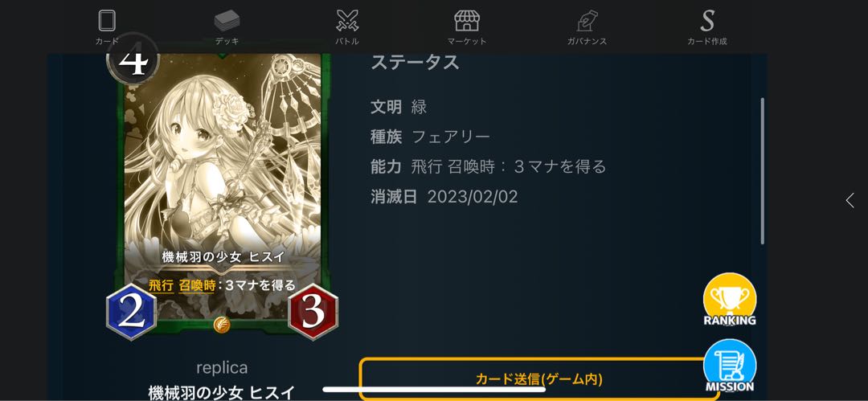Click the カード送信(ゲーム内) button
The width and height of the screenshot is (868, 401).
pos(539,378)
